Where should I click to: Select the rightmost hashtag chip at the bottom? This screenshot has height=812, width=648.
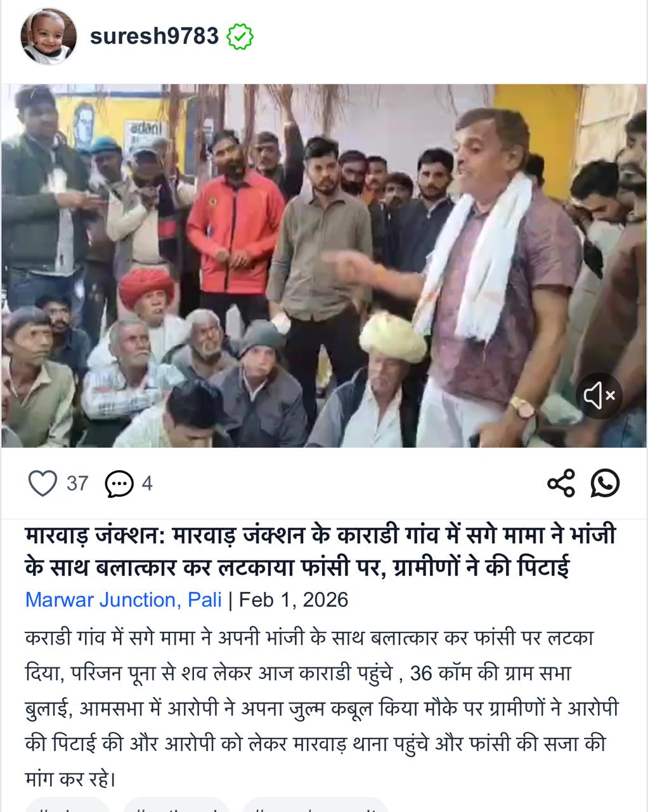pos(315,804)
